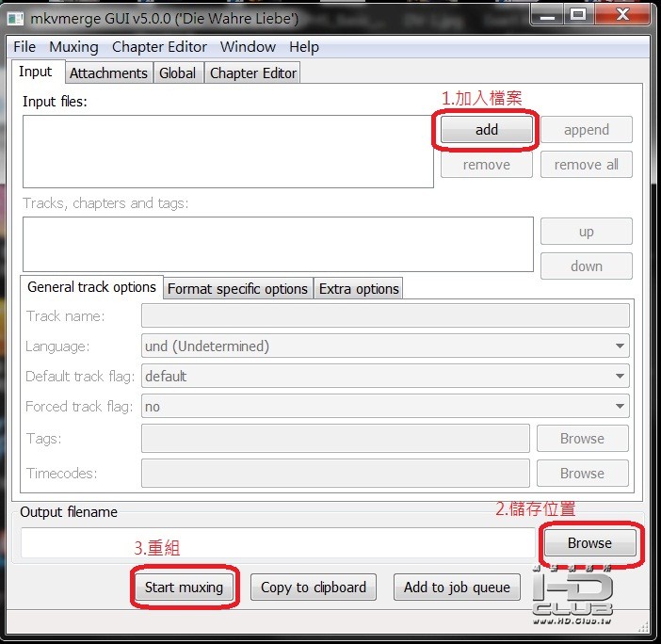
Task: Click the remove all button
Action: pos(587,165)
